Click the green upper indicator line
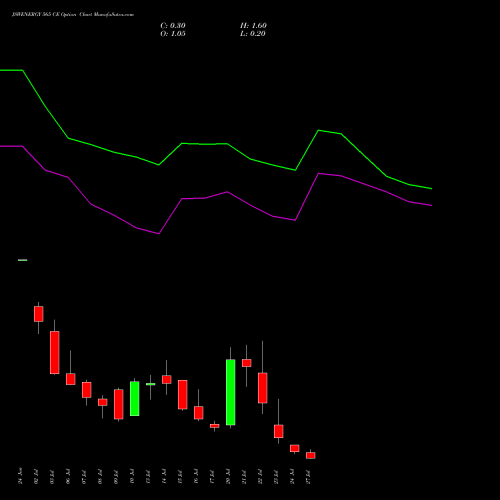 (x=205, y=144)
